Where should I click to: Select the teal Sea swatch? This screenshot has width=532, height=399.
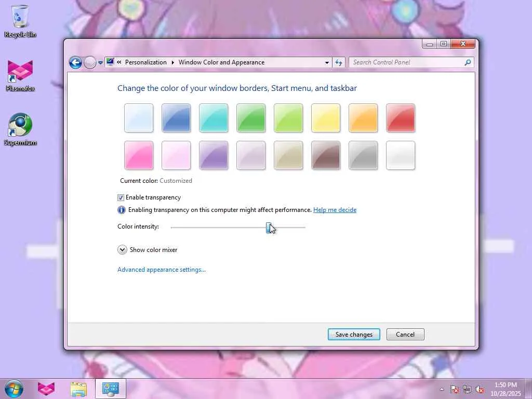pyautogui.click(x=214, y=118)
